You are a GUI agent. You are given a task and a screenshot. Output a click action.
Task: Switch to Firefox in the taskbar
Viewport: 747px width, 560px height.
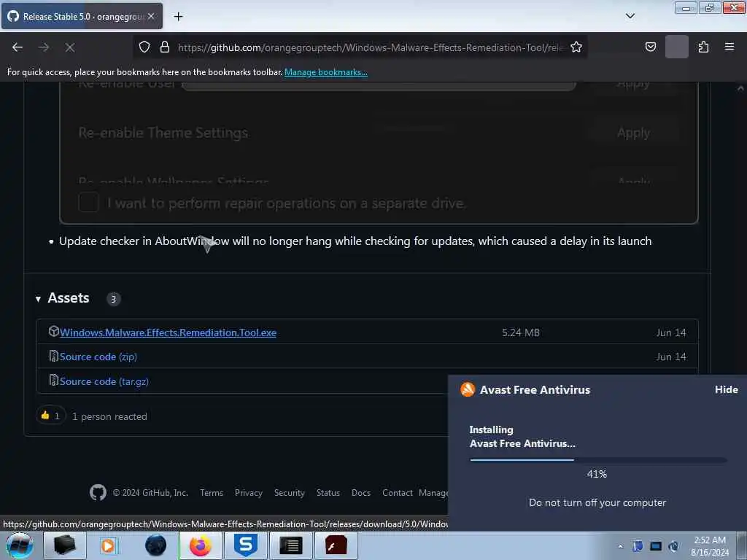click(201, 545)
